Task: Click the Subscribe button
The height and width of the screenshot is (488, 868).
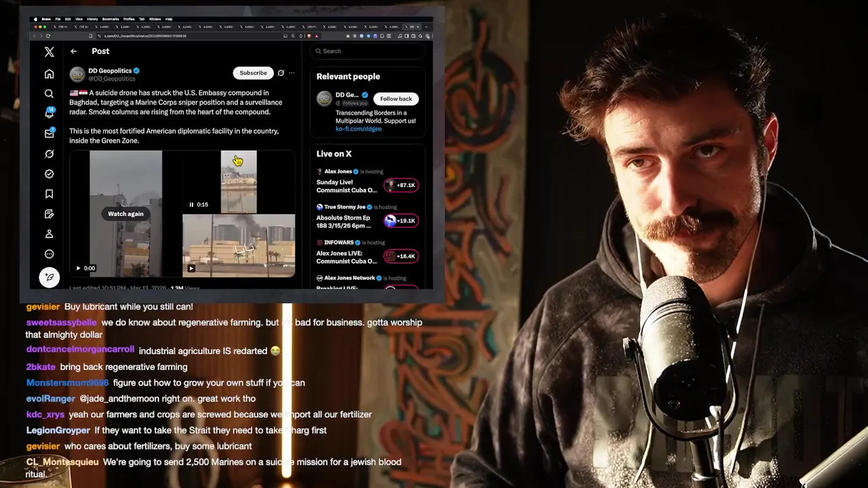Action: [253, 73]
